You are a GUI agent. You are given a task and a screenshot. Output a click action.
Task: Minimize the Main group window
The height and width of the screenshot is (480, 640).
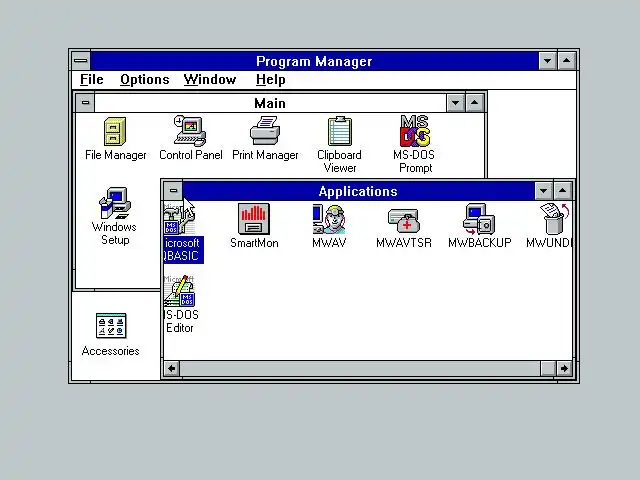(x=456, y=102)
